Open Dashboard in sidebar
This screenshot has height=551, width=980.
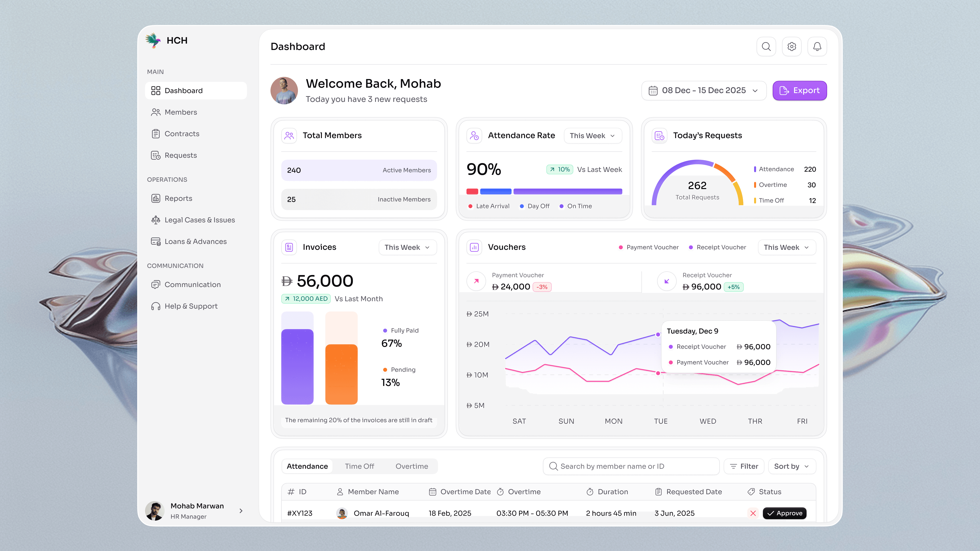196,91
